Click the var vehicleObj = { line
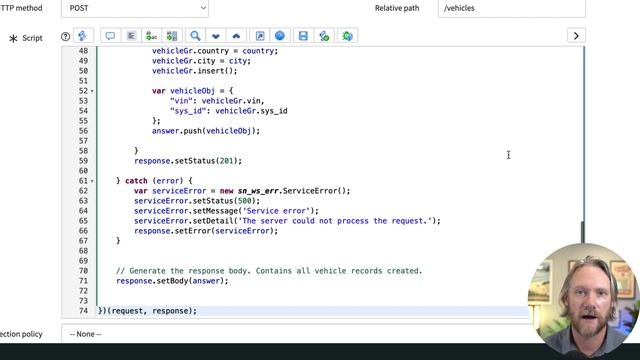 (x=192, y=91)
